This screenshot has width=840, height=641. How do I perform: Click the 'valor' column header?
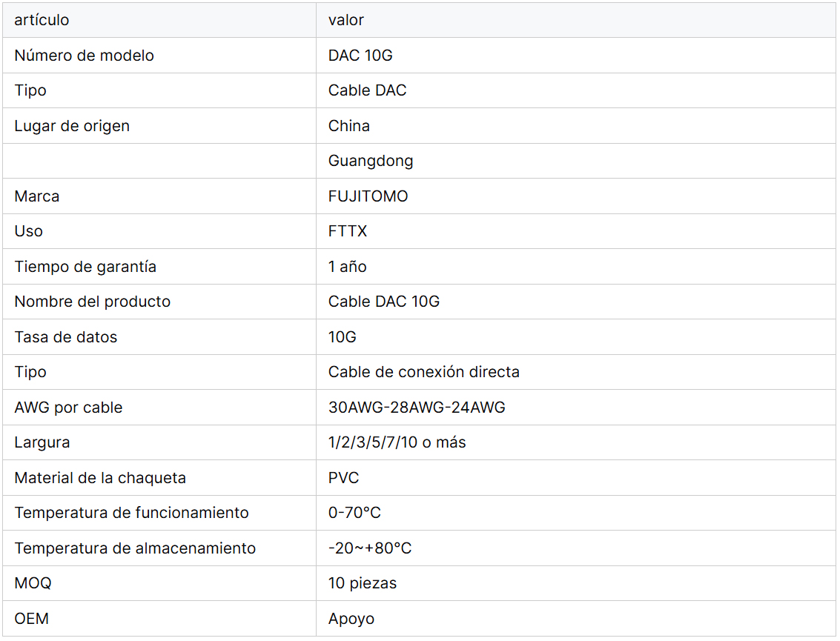click(346, 20)
